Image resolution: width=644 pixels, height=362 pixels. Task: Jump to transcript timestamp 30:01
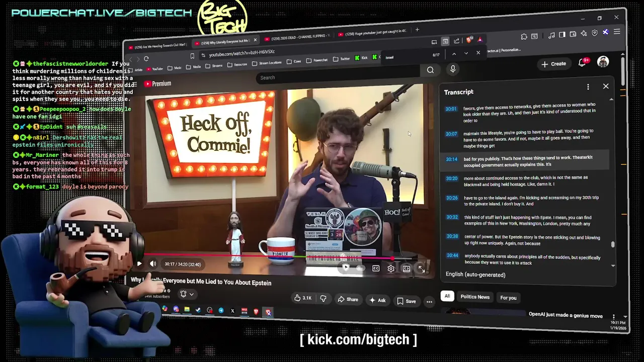[x=451, y=109]
